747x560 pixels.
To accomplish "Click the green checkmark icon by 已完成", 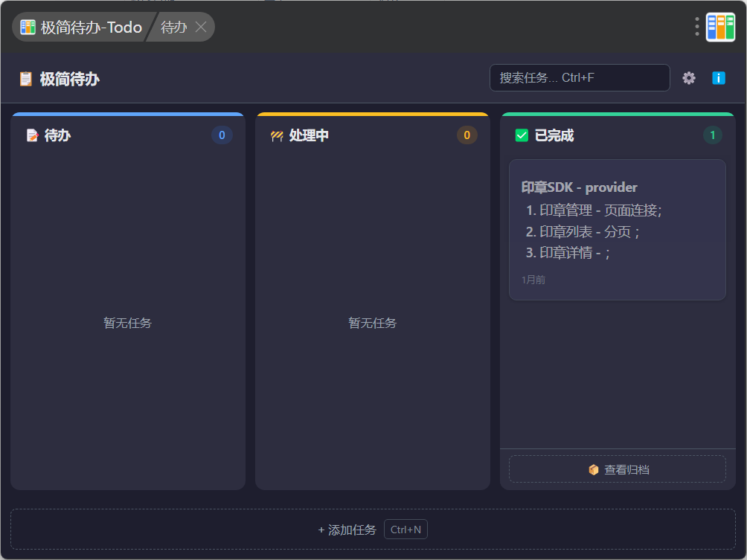I will [x=522, y=135].
